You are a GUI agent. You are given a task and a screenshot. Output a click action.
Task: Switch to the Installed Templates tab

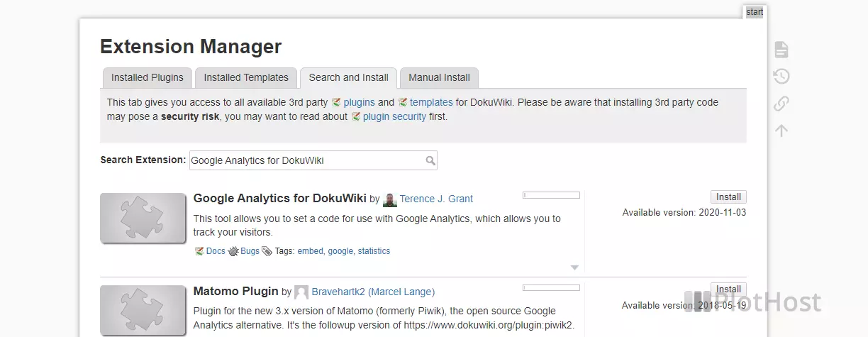pyautogui.click(x=246, y=78)
